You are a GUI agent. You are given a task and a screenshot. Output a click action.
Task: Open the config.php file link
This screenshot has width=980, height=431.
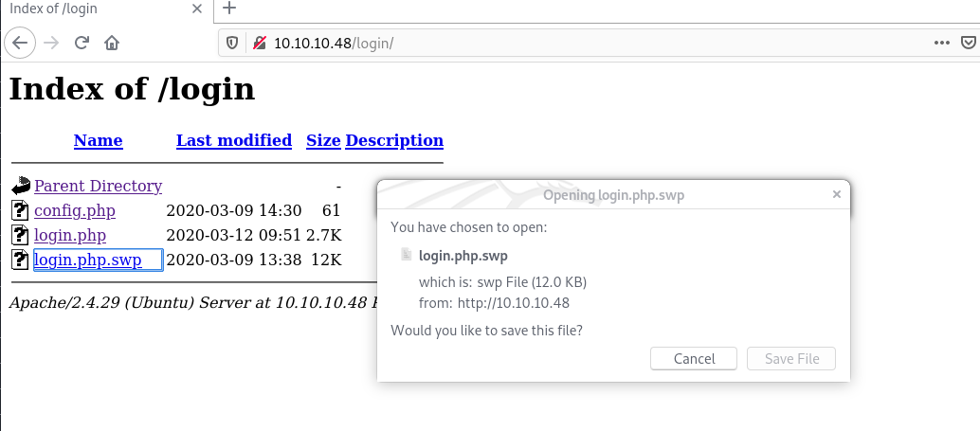74,210
